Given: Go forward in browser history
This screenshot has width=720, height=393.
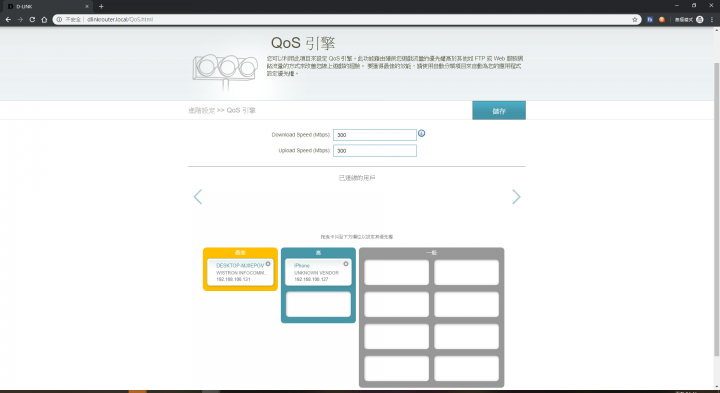Looking at the screenshot, I should coord(20,19).
